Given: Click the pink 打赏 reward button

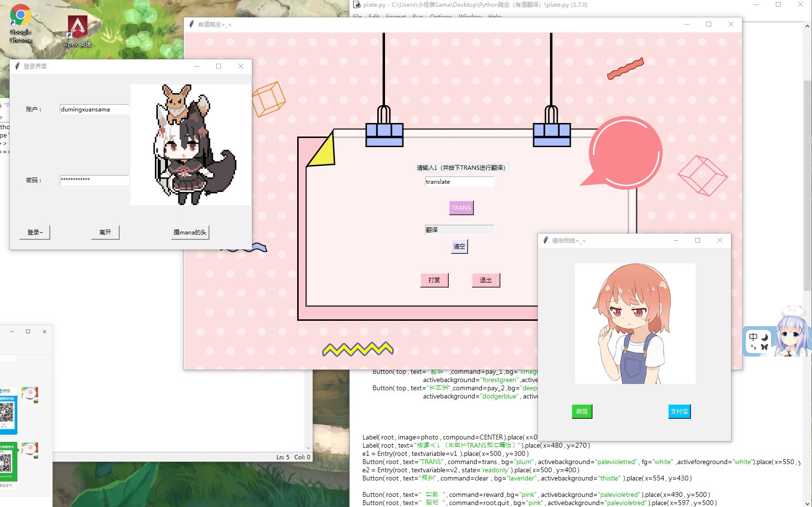Looking at the screenshot, I should point(434,280).
